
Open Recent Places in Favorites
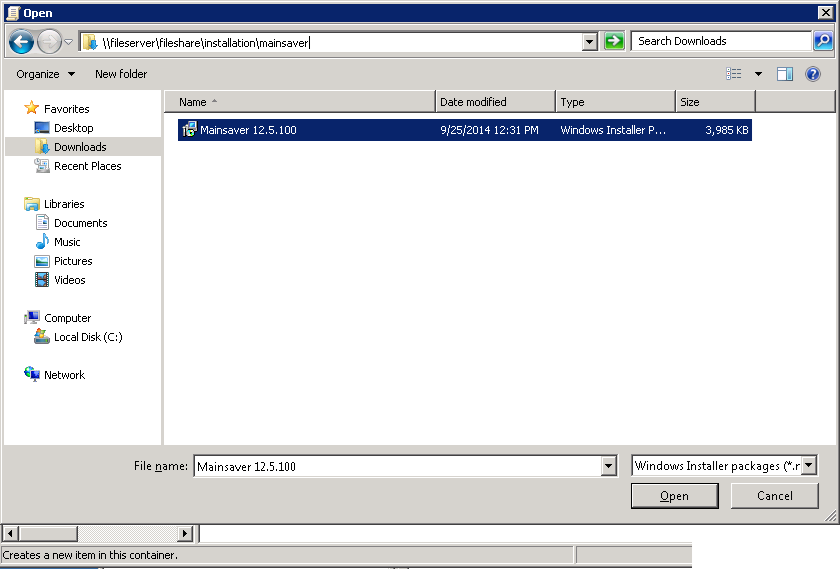87,166
